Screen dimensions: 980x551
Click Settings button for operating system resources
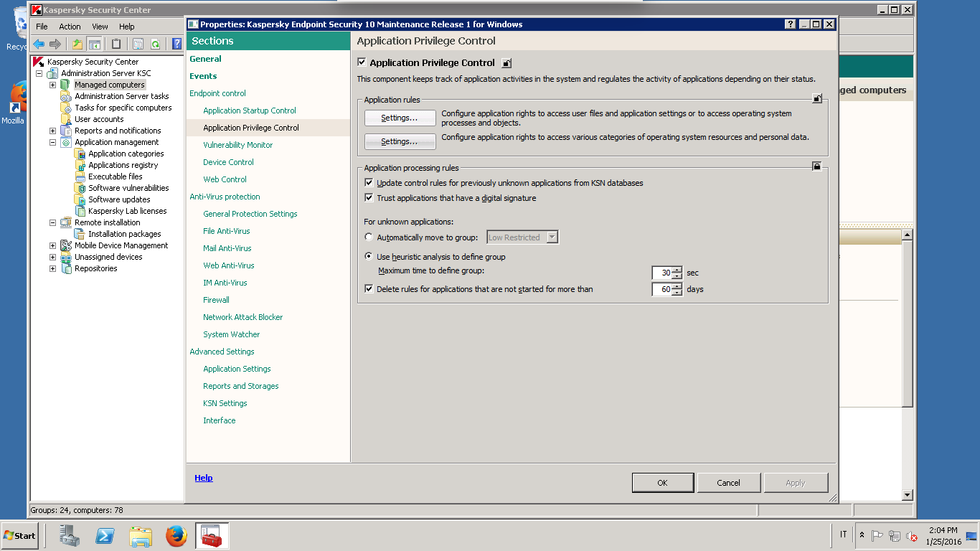click(x=400, y=141)
